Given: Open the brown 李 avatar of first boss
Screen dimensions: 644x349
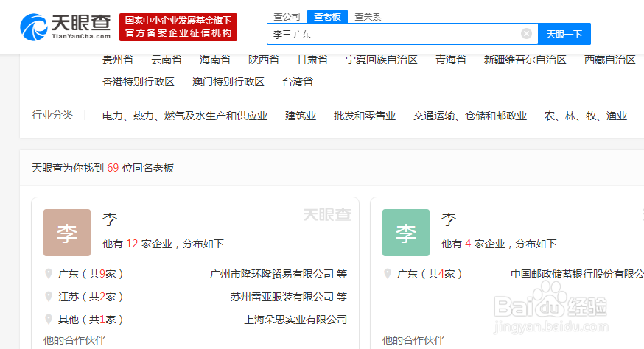Looking at the screenshot, I should coord(67,233).
